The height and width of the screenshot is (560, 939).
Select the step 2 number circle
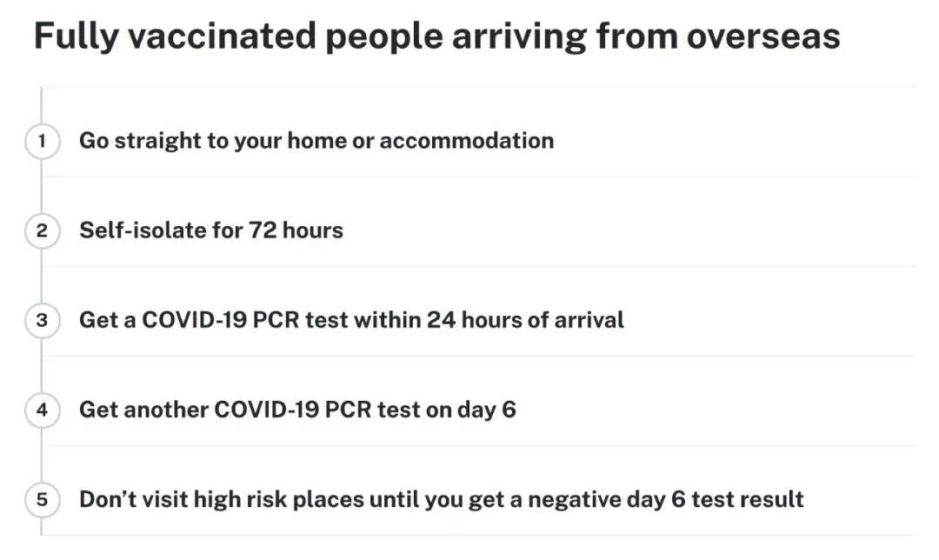42,230
